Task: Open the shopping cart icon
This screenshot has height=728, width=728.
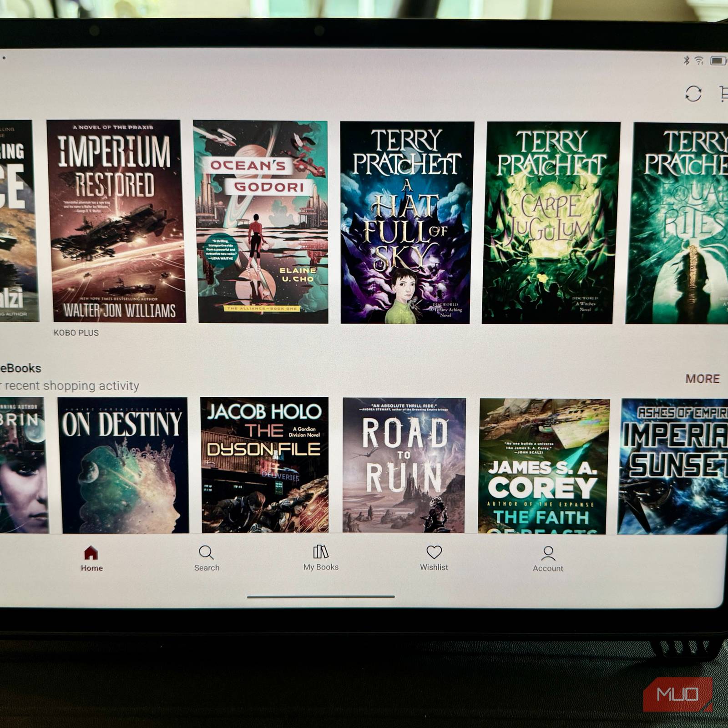Action: [x=723, y=94]
